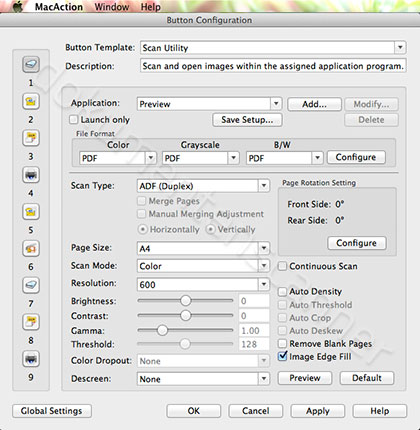
Task: Click the Brightness slider handle
Action: pos(186,301)
